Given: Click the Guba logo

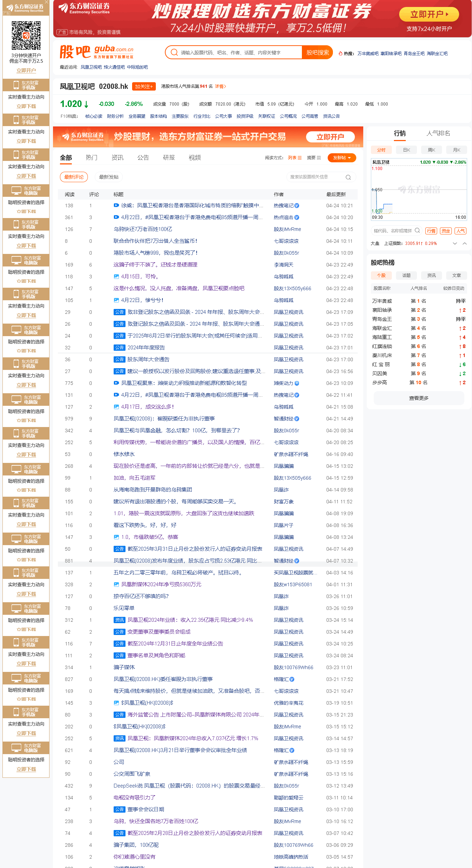Looking at the screenshot, I should (97, 52).
